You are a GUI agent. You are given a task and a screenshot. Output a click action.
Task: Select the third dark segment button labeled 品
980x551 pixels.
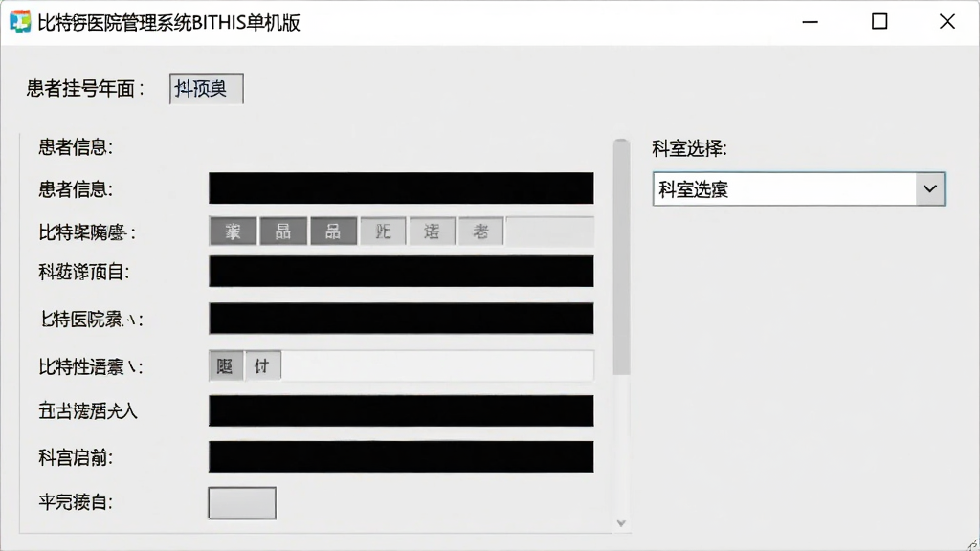pos(334,231)
